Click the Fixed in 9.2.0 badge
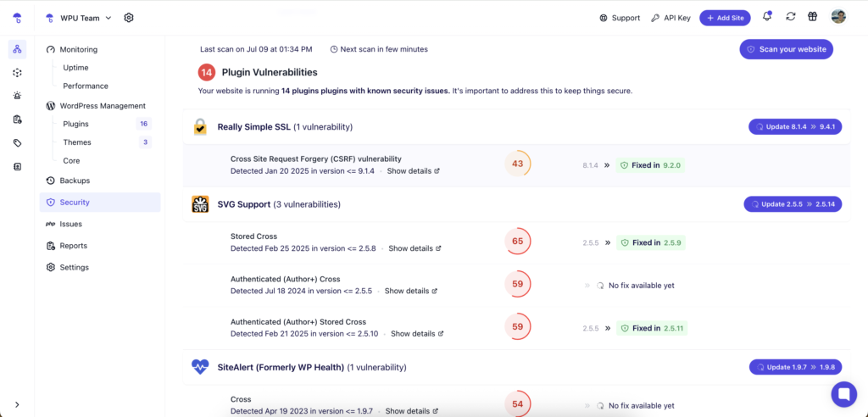This screenshot has width=868, height=417. (x=650, y=165)
